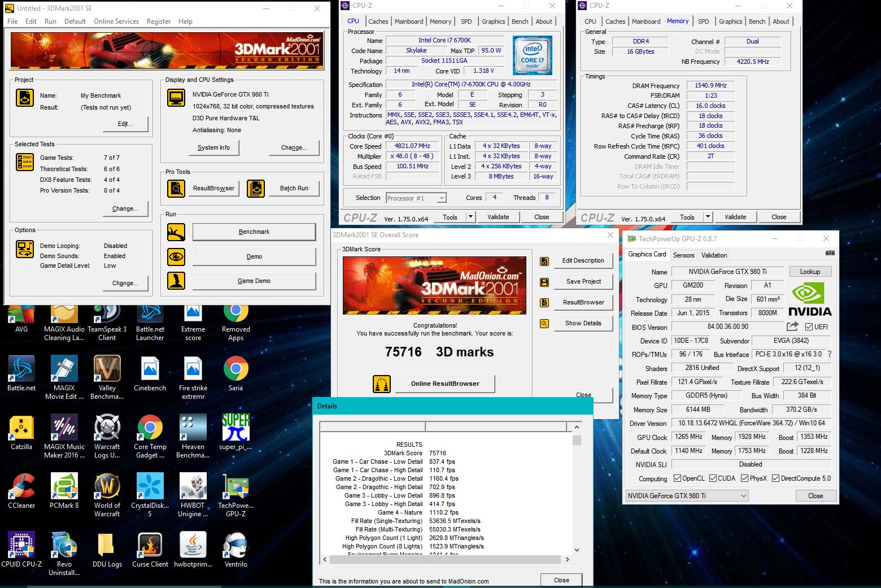Switch to the Bench tab in left CPU-Z

pyautogui.click(x=520, y=21)
